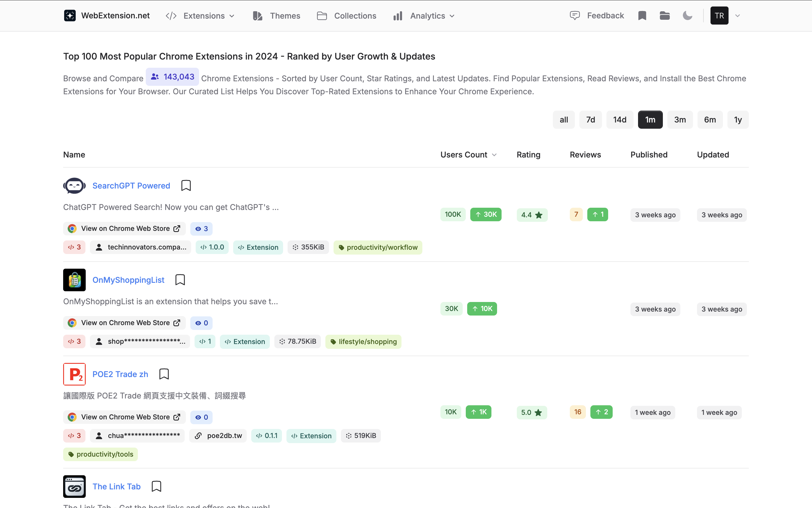
Task: Click the WebExtension.net logo icon
Action: pos(70,16)
